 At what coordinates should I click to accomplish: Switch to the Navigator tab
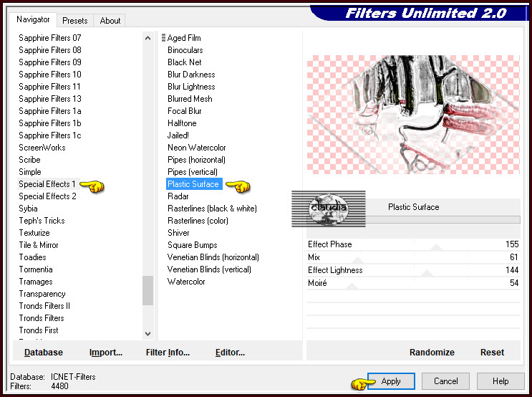tap(33, 19)
